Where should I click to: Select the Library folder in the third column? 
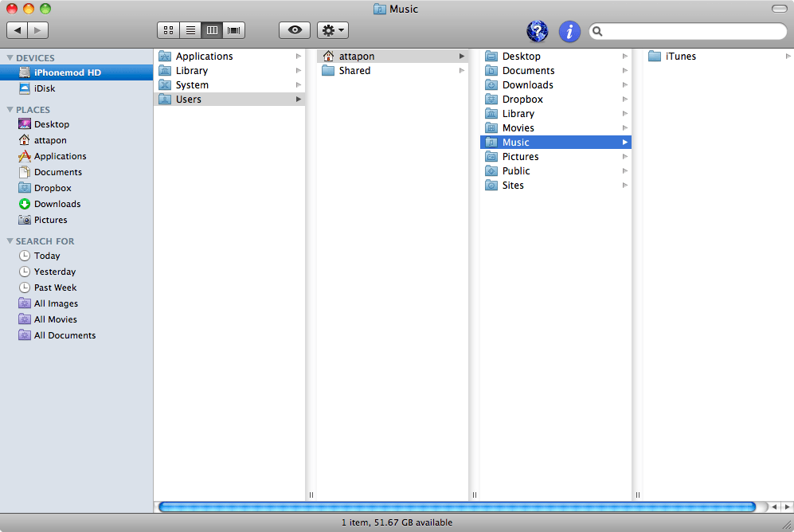pyautogui.click(x=556, y=113)
